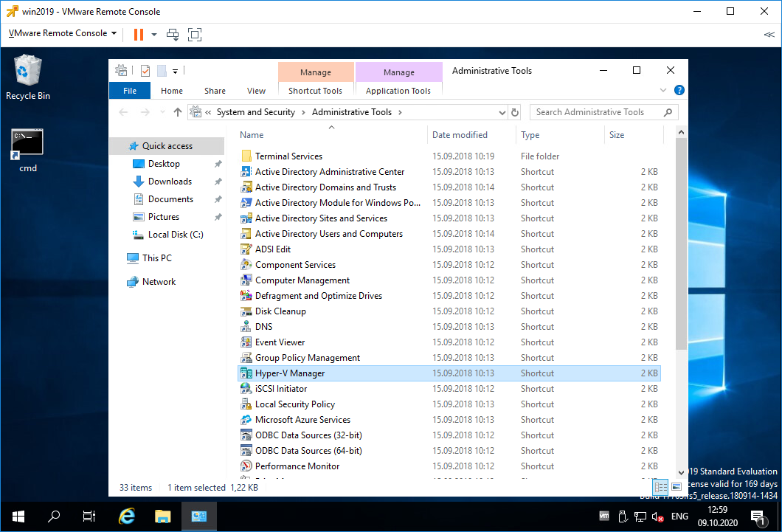The height and width of the screenshot is (532, 782).
Task: Click the Local Security Policy icon
Action: pyautogui.click(x=246, y=404)
